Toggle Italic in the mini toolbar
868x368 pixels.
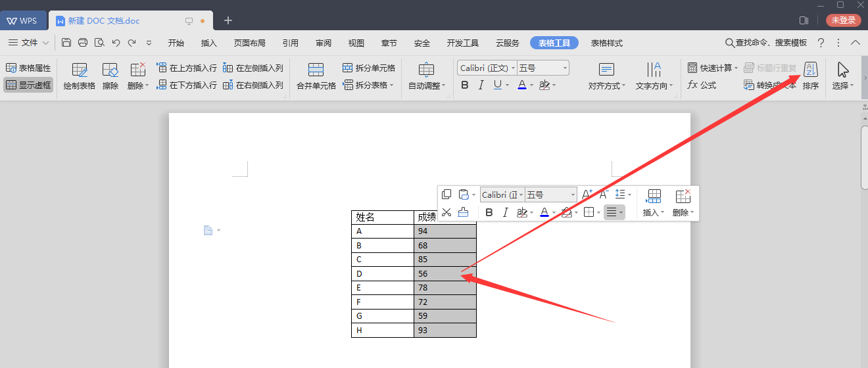pyautogui.click(x=505, y=212)
